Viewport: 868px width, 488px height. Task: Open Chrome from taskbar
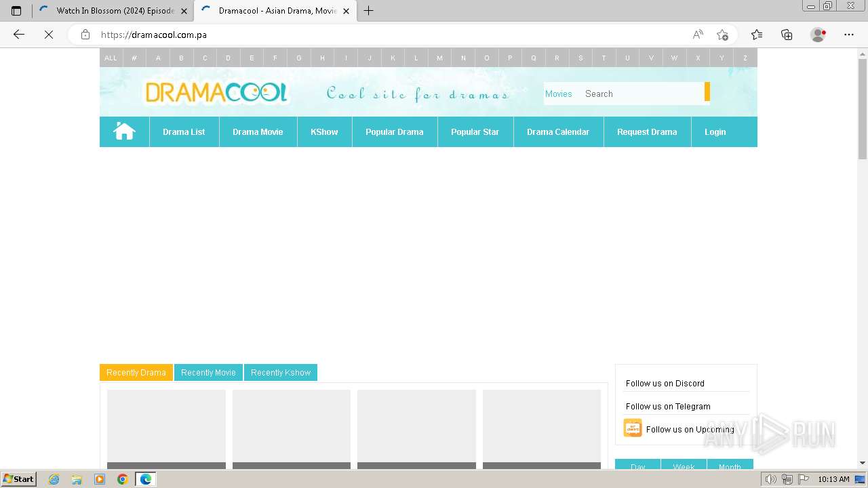point(122,479)
